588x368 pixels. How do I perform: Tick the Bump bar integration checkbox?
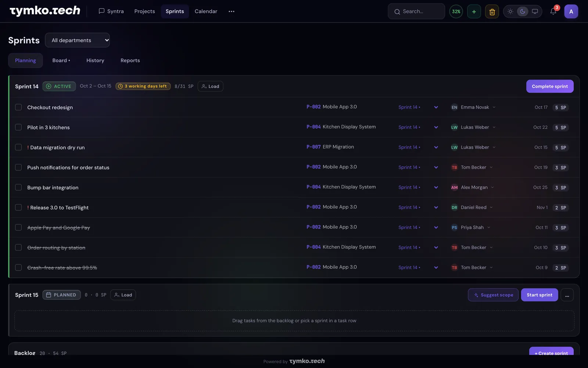[x=18, y=187]
